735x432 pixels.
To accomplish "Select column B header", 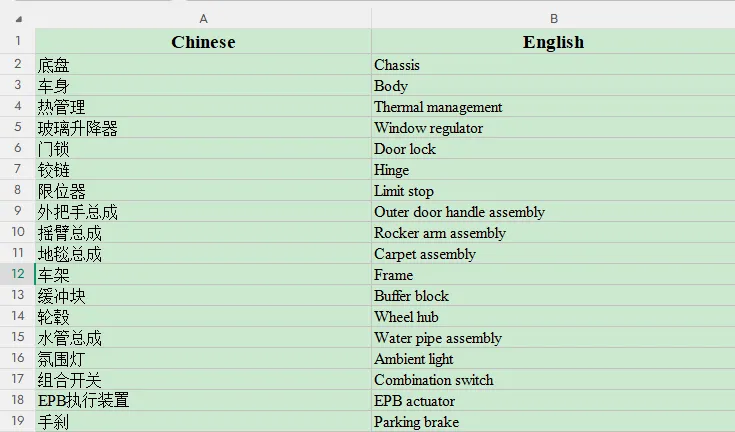I will pos(553,19).
